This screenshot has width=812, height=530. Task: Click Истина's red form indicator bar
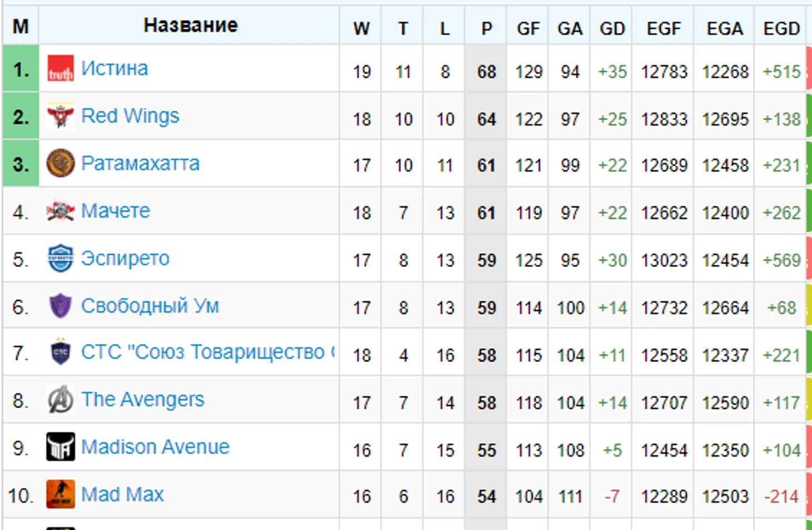(809, 69)
